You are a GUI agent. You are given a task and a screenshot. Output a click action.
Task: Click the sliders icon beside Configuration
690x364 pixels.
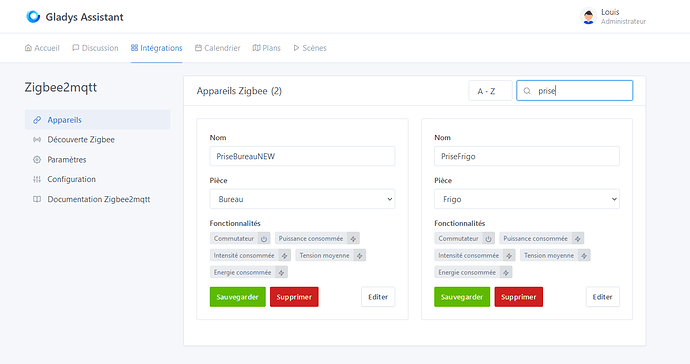37,179
